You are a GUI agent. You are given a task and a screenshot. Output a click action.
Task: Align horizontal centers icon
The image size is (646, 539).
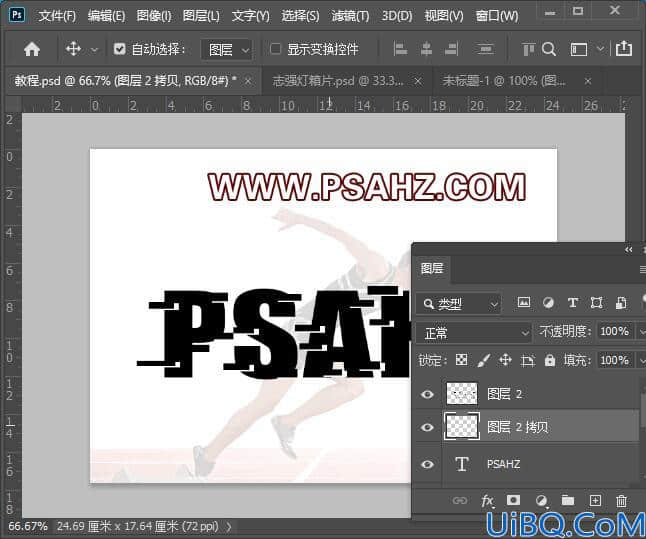click(x=426, y=49)
